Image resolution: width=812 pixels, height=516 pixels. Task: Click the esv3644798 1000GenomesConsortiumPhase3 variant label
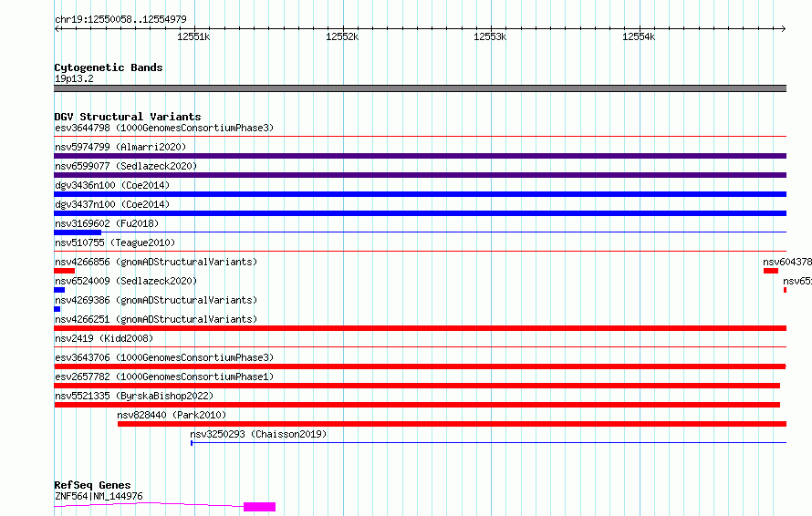point(164,128)
